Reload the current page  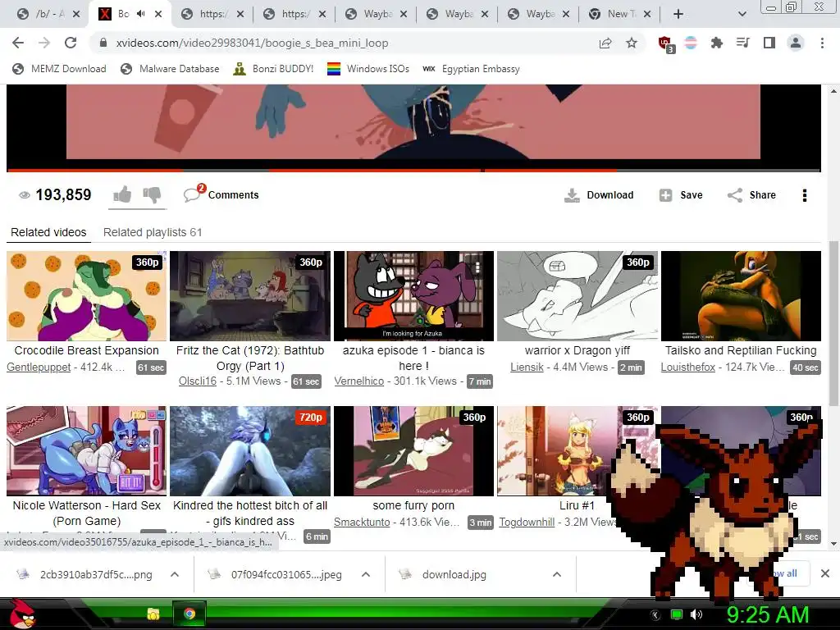coord(71,43)
